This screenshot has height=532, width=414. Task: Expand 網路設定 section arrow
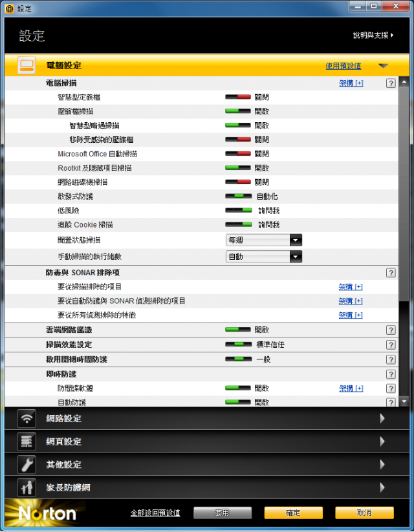382,418
